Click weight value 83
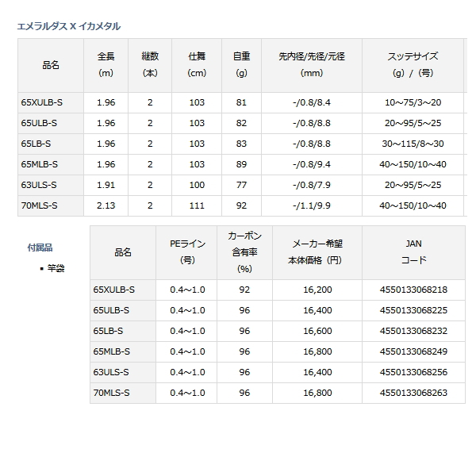Viewport: 476px width, 476px height. [241, 144]
